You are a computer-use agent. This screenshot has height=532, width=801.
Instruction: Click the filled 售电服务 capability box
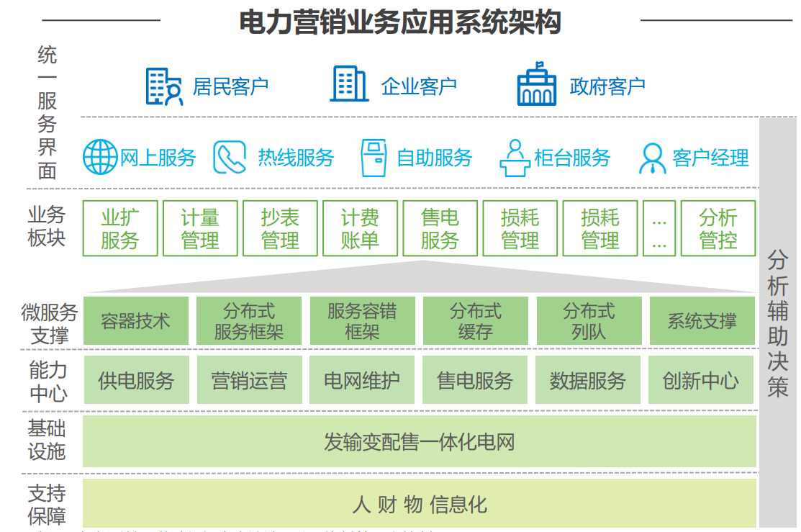point(474,380)
